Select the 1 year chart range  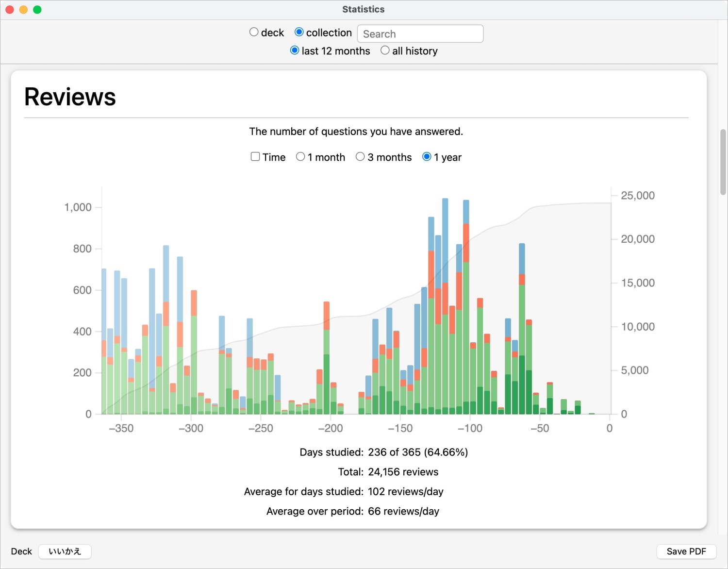click(x=427, y=157)
